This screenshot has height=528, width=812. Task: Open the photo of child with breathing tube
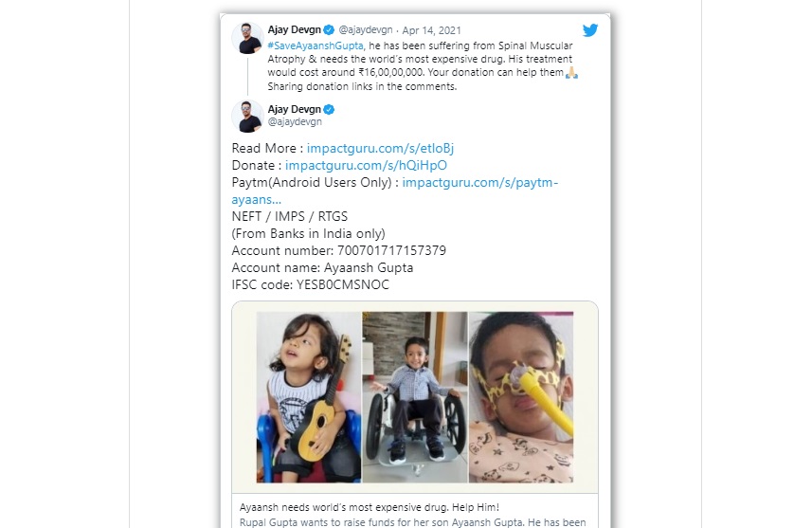coord(533,384)
